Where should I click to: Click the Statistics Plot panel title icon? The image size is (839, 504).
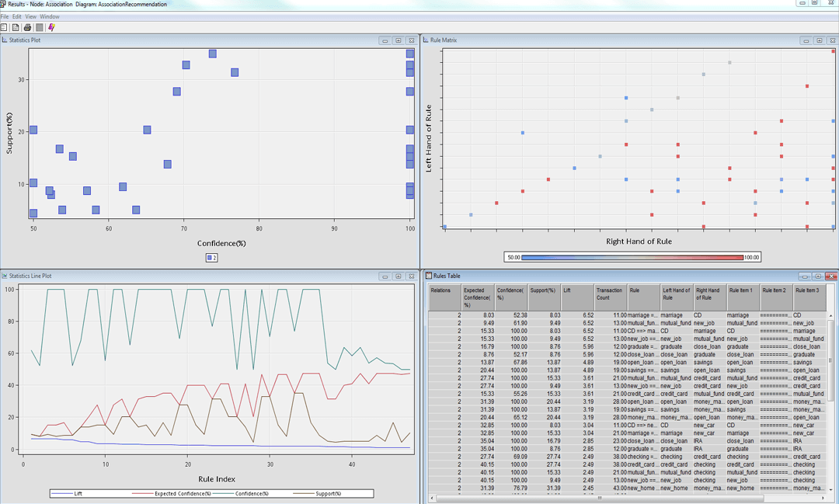tap(5, 40)
